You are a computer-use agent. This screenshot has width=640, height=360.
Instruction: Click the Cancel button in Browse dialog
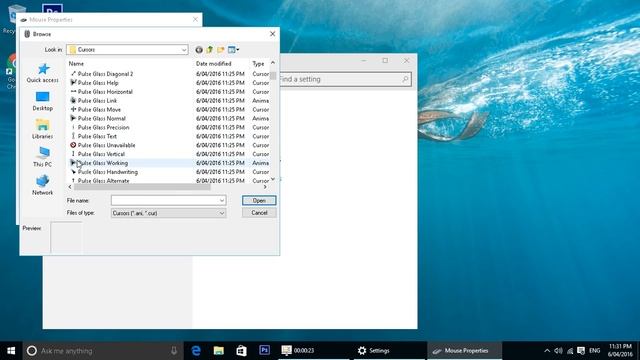tap(259, 213)
